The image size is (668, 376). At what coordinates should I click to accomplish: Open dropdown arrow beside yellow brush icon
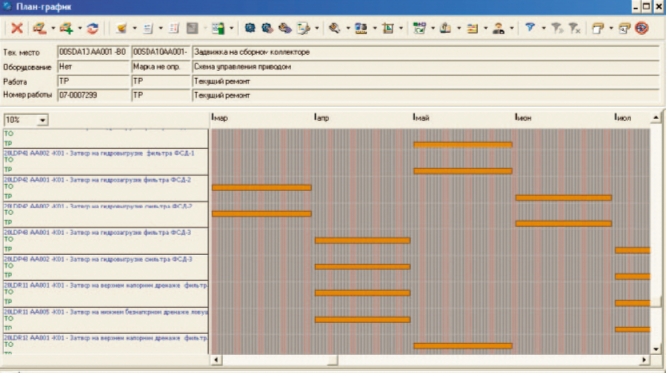135,29
